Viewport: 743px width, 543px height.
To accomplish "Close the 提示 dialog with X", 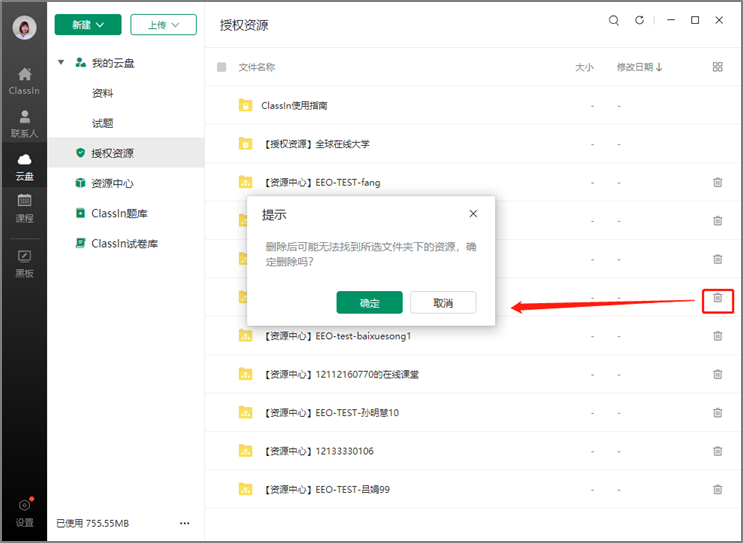I will pos(473,214).
